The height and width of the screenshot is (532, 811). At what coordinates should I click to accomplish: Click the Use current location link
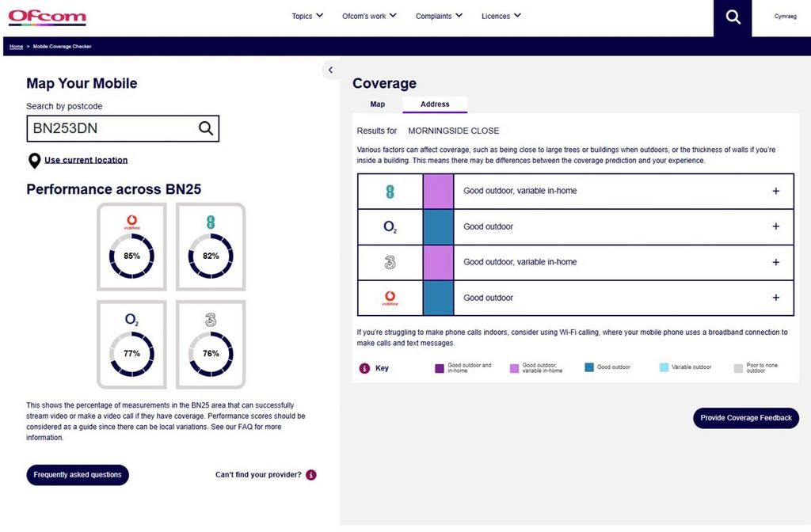[86, 160]
